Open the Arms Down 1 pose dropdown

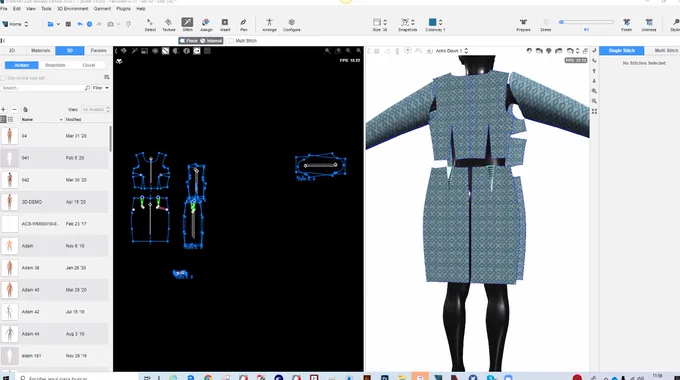coord(451,51)
